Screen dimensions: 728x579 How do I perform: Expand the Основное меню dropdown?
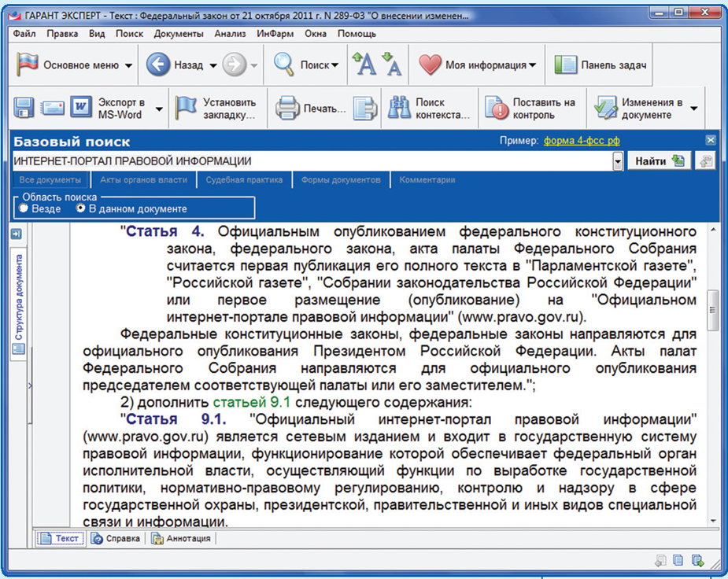pos(128,66)
